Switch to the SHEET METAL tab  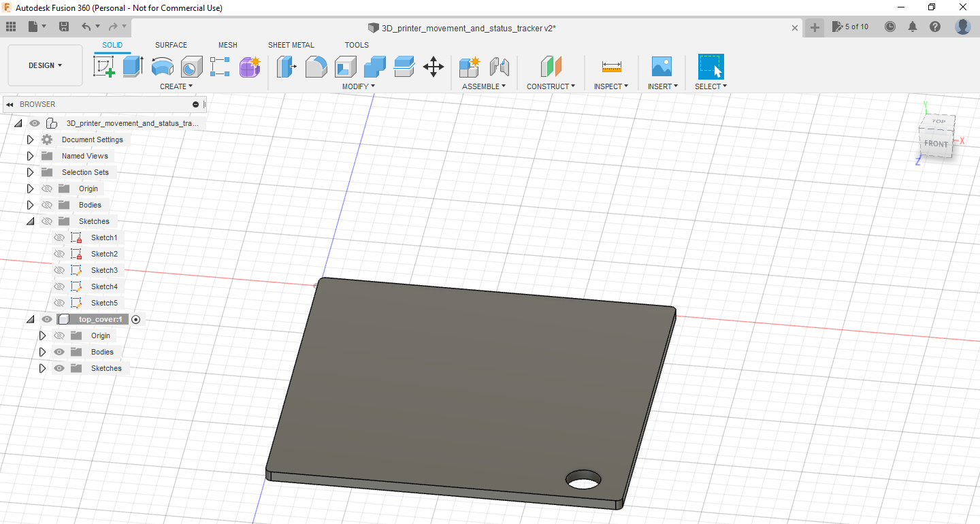point(291,45)
